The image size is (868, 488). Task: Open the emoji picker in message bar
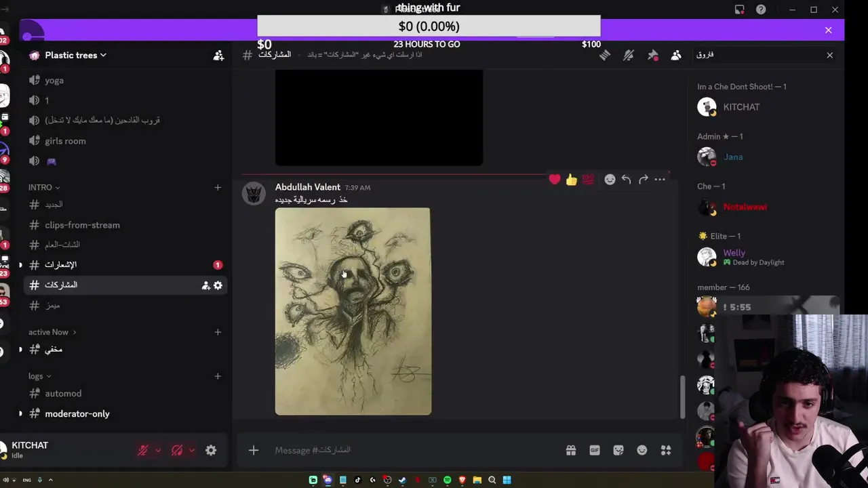[642, 450]
